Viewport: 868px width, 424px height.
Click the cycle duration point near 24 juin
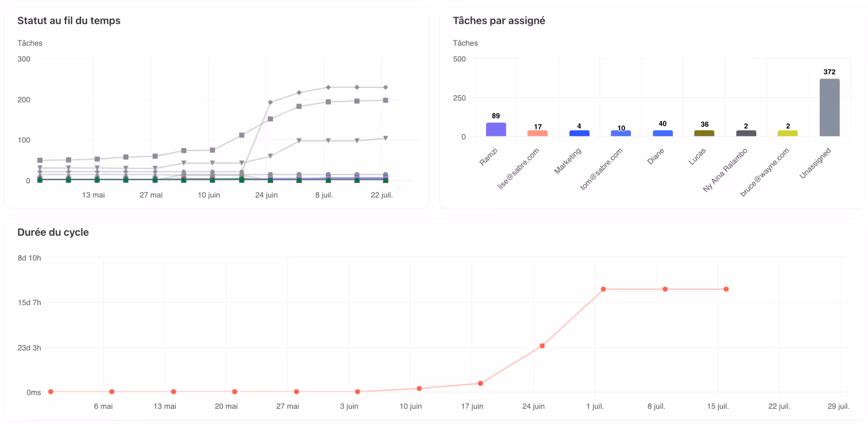click(x=542, y=346)
